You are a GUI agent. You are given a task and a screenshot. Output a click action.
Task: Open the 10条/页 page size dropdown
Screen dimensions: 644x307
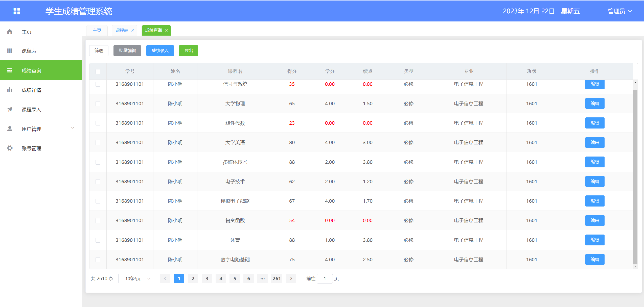[x=136, y=278]
